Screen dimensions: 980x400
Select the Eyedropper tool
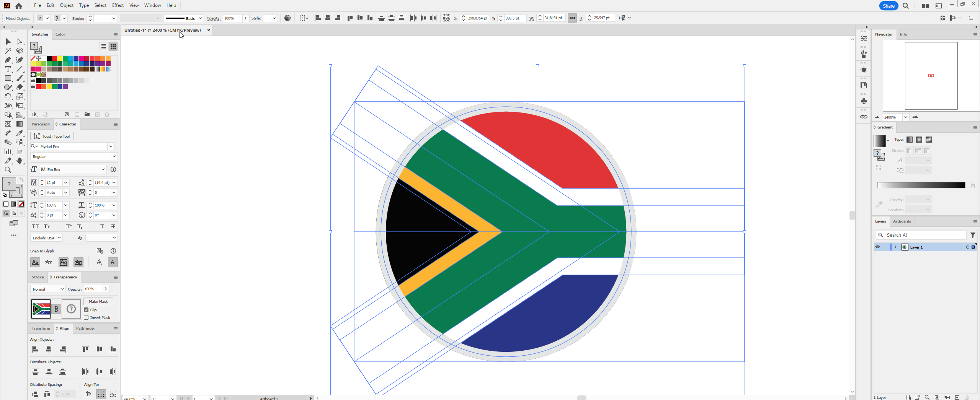[x=20, y=133]
